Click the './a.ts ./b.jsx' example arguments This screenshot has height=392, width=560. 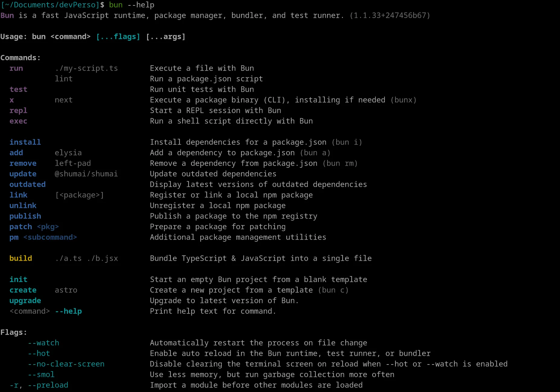pos(86,259)
